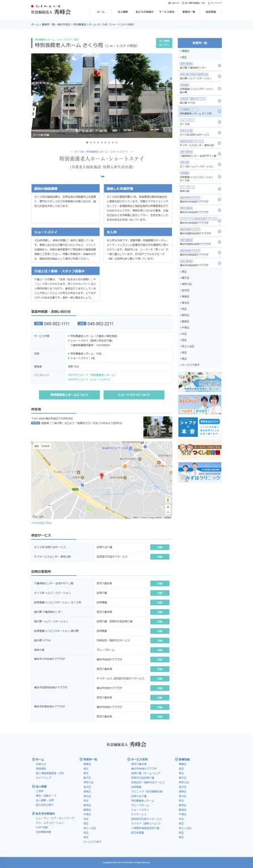Click the シャフクの本音 blog banner
Screen dimensions: 253x868
click(x=200, y=428)
